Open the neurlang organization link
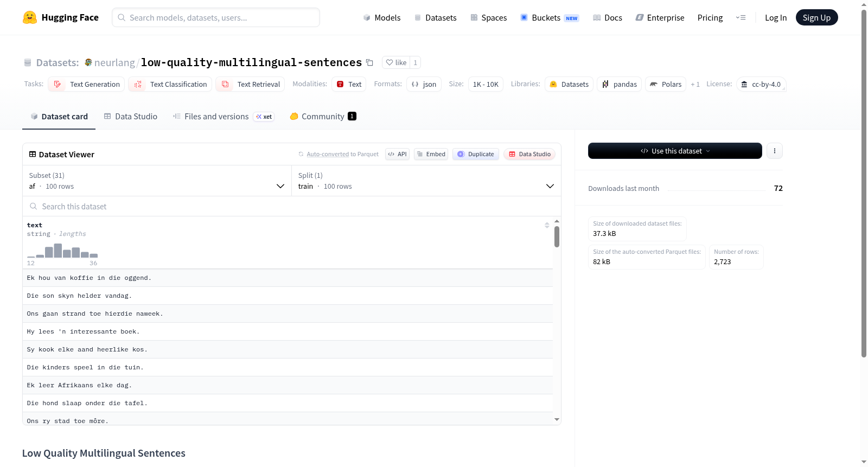 click(114, 62)
